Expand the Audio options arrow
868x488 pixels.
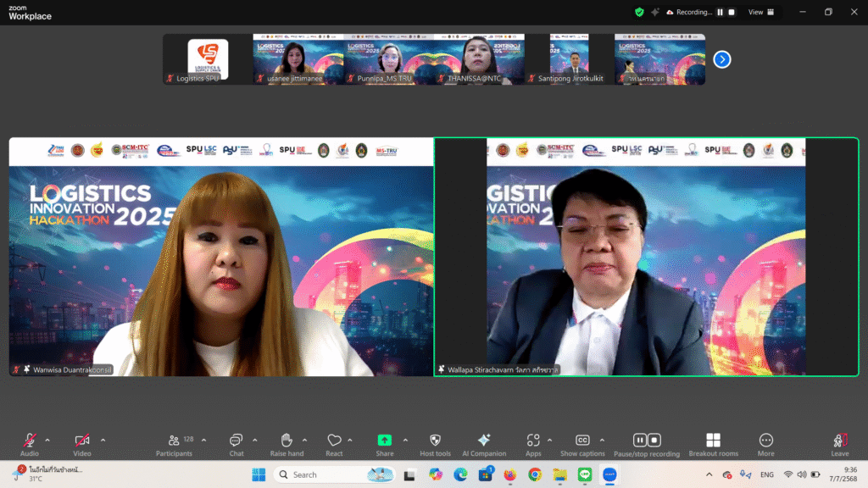point(47,441)
